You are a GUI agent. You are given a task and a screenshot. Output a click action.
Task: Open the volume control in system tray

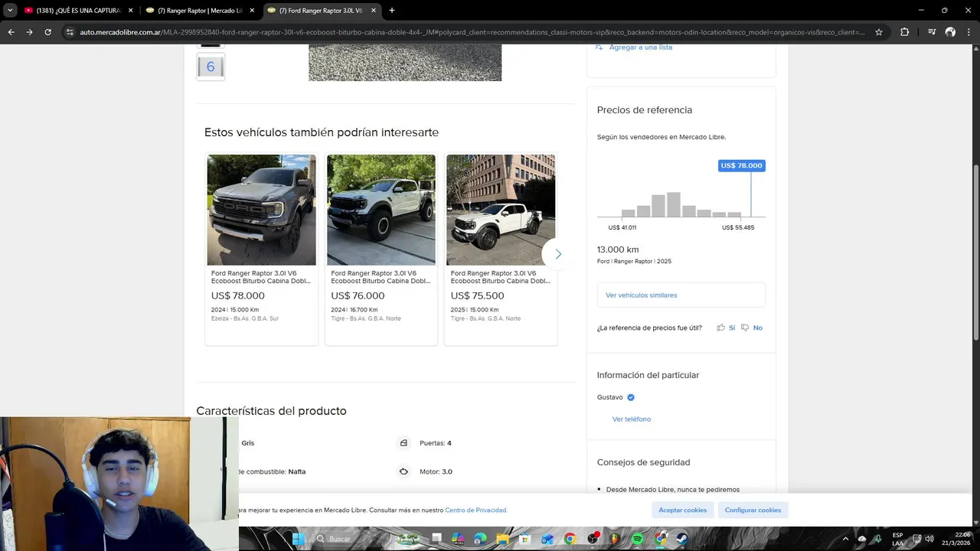929,539
